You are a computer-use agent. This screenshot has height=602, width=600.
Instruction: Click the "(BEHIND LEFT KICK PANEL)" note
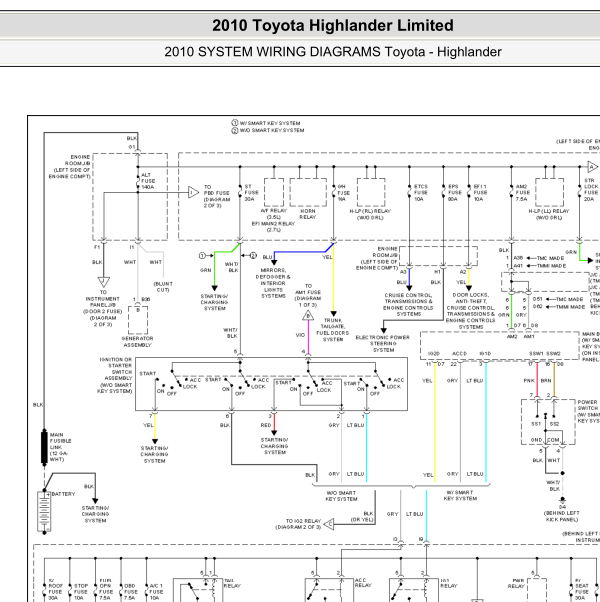562,516
